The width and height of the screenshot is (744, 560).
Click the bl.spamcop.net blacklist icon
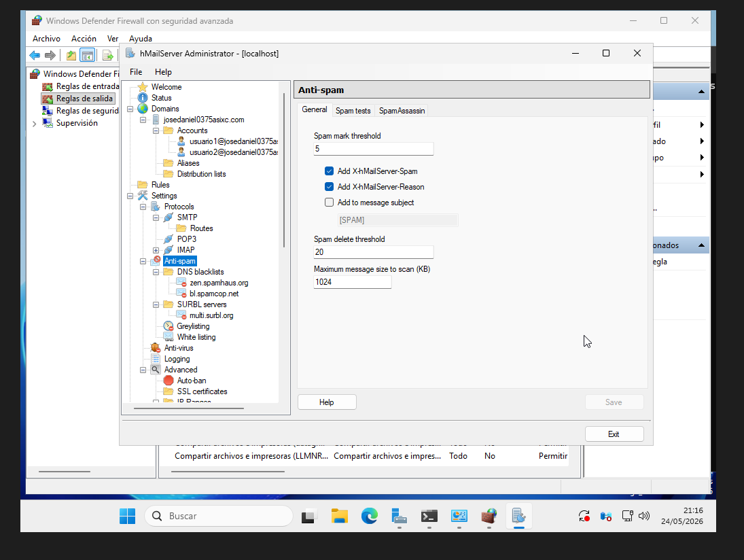click(x=181, y=294)
